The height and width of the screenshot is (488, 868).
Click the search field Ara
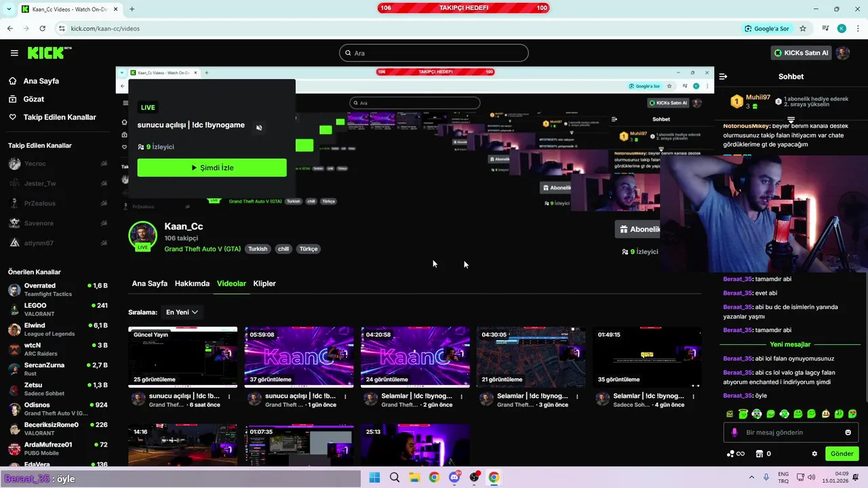point(434,53)
